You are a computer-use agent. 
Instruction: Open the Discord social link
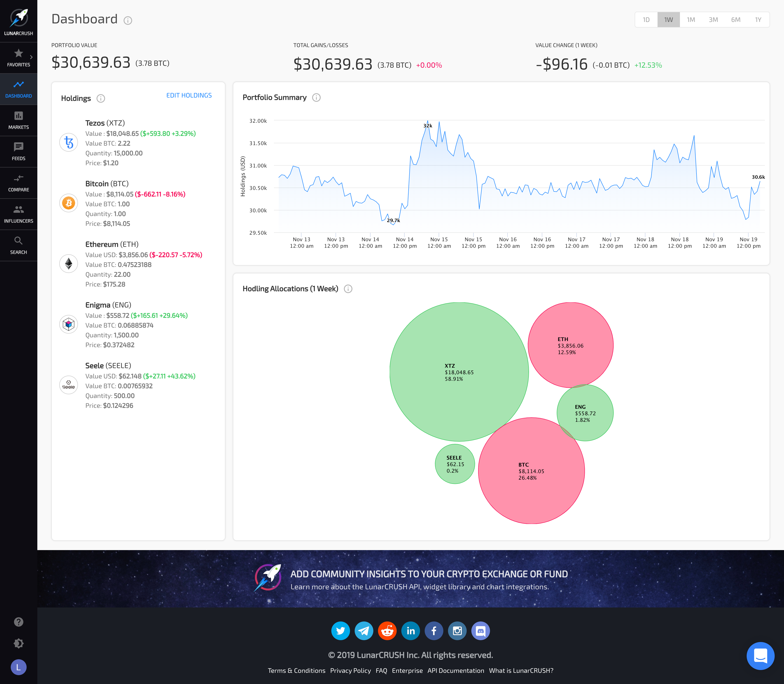coord(481,631)
